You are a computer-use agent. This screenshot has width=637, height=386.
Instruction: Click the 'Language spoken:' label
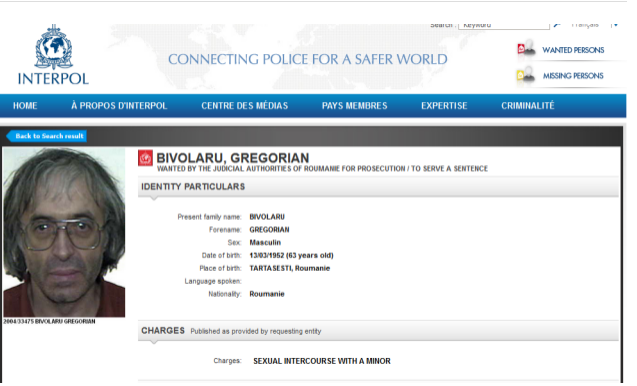click(213, 281)
